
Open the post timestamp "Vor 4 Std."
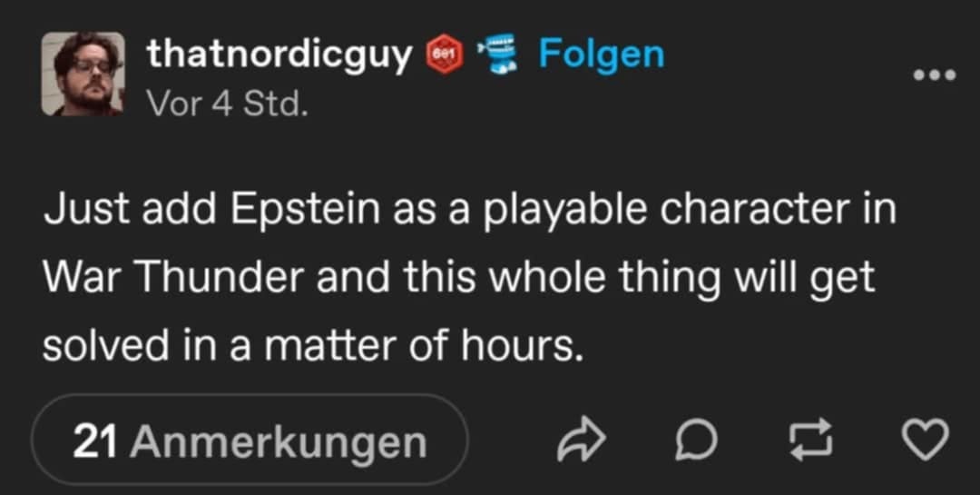228,103
